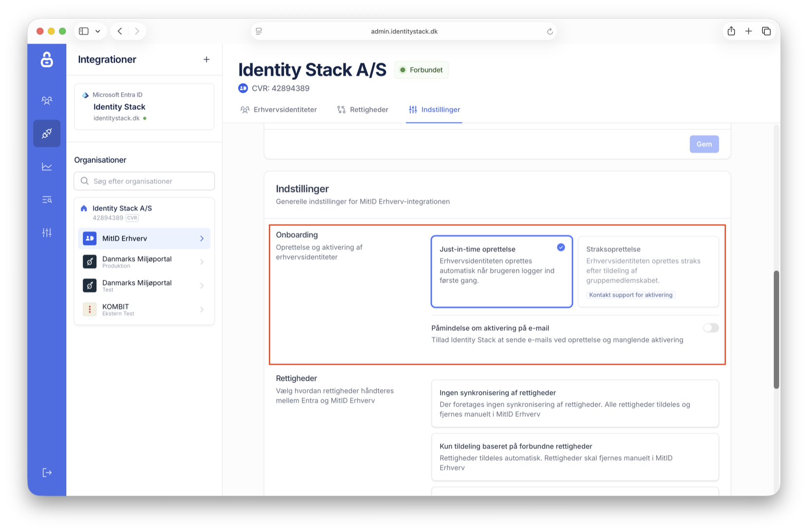Click the Identity Stack lock logo
This screenshot has height=532, width=808.
point(47,60)
